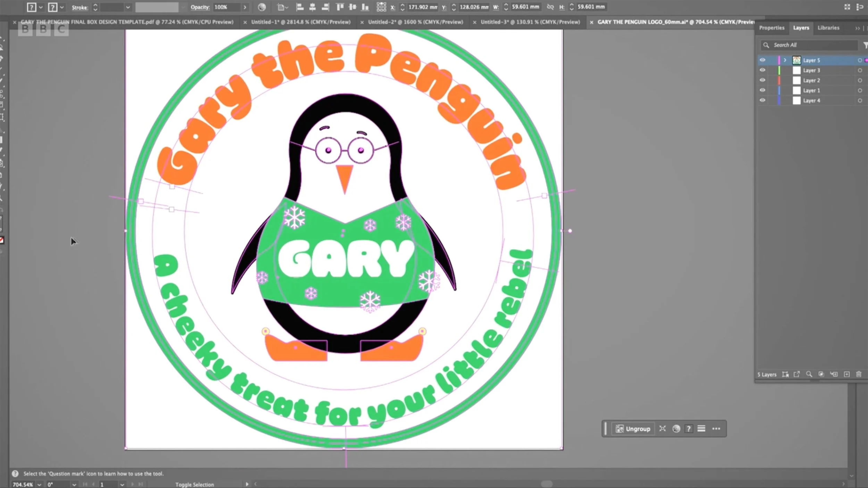
Task: Click the horizontal align left icon
Action: [300, 7]
